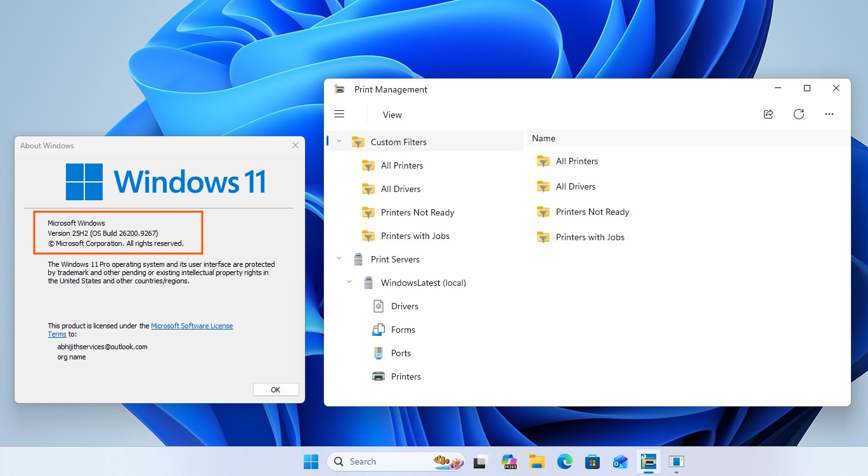Minimize the Print Management window
This screenshot has height=476, width=868.
778,89
